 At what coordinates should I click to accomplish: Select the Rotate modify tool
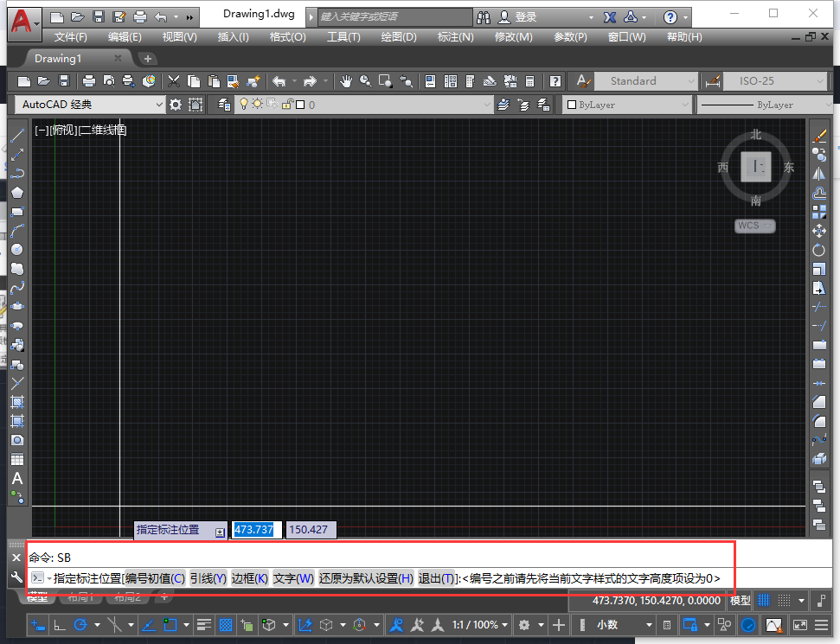click(819, 250)
